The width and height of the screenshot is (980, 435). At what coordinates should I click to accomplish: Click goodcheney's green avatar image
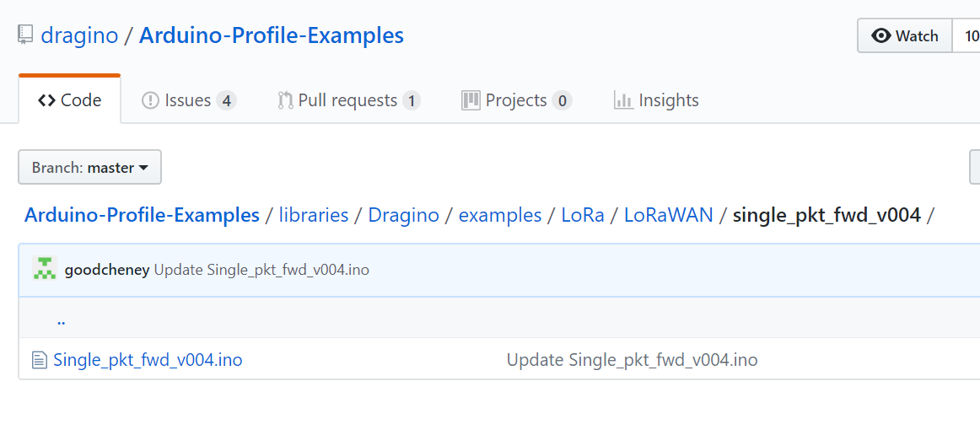point(45,269)
